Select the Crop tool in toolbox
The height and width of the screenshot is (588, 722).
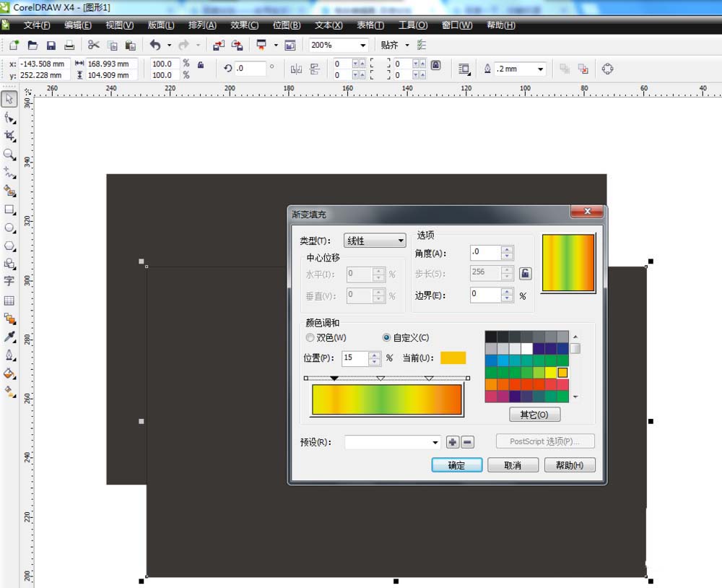pos(9,136)
